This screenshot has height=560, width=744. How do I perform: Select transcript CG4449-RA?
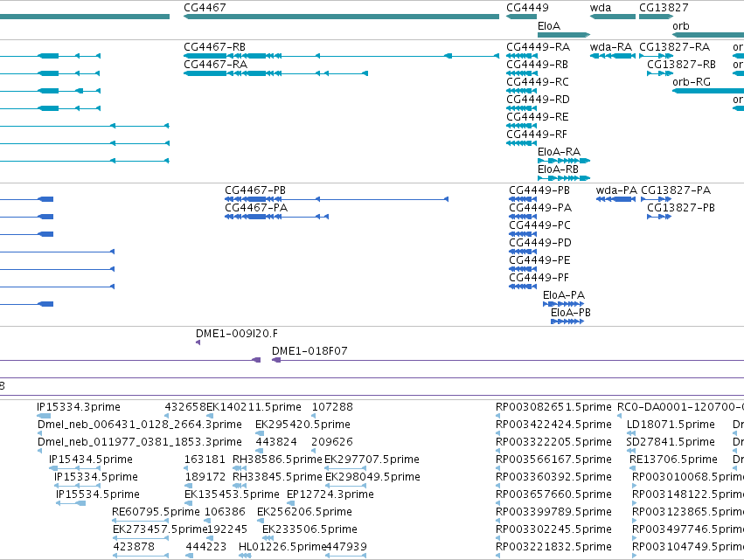coord(521,56)
